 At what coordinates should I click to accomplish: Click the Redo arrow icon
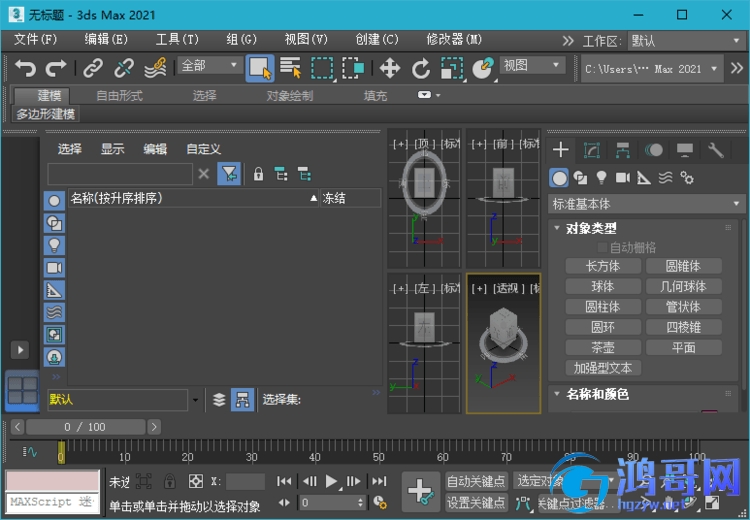coord(56,68)
